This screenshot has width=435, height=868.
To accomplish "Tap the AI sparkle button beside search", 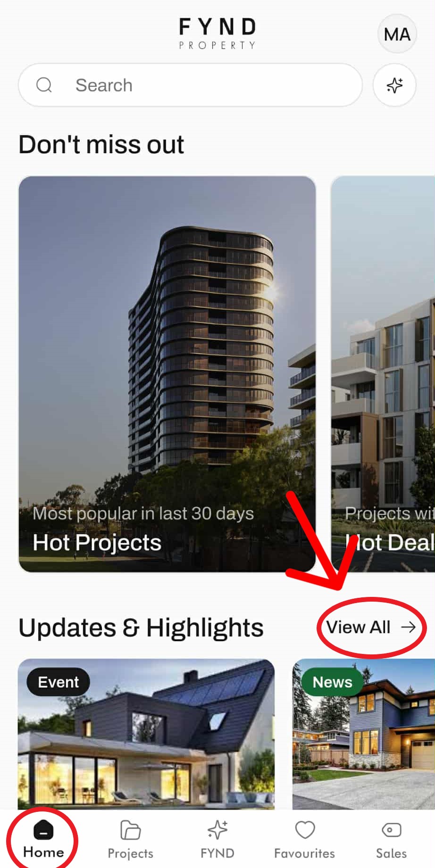I will click(394, 85).
